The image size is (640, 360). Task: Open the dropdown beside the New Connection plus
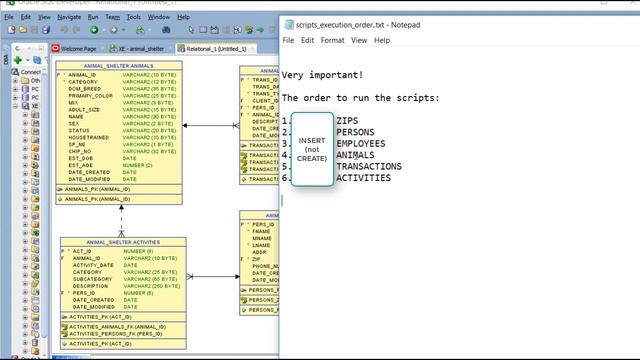tap(27, 60)
